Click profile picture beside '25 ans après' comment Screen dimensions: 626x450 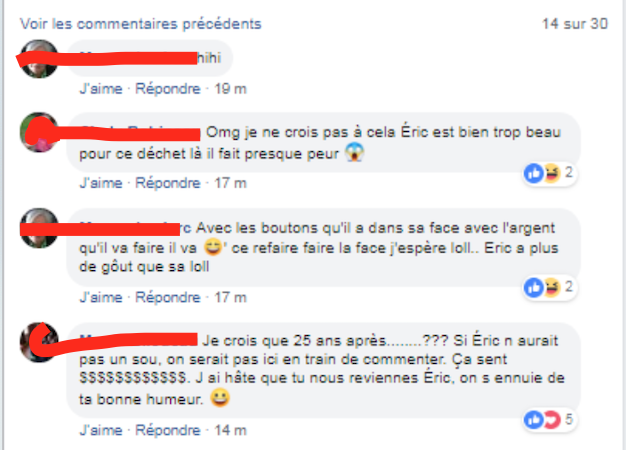click(x=39, y=342)
